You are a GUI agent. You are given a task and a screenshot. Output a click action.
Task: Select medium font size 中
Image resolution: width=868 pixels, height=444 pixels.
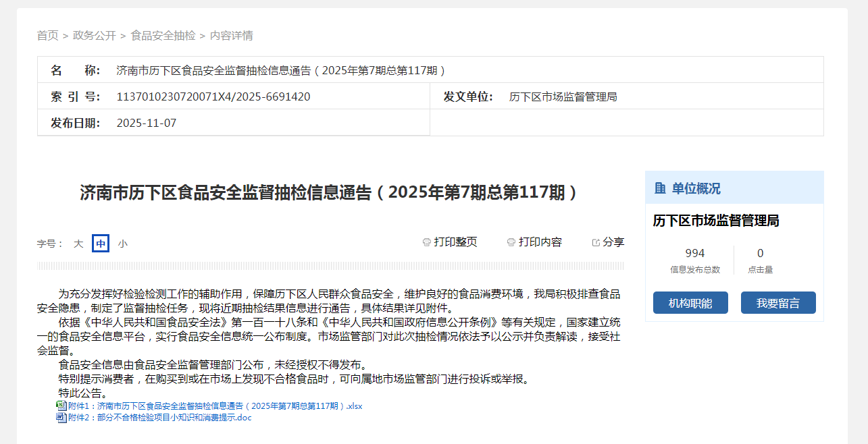[101, 244]
